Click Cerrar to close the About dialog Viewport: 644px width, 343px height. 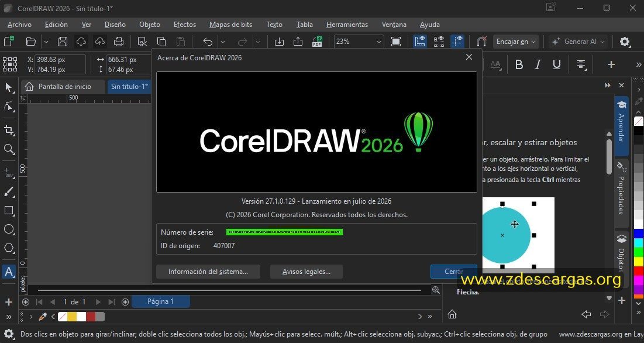tap(454, 272)
